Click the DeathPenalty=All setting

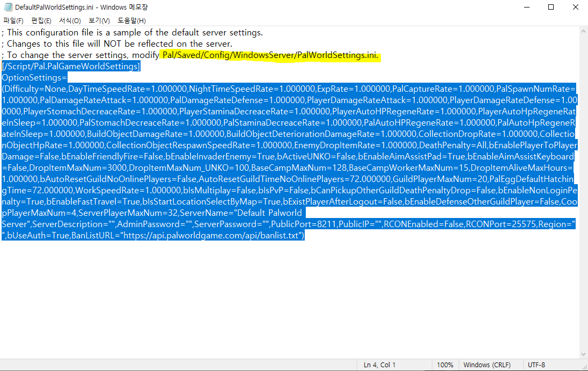click(453, 145)
